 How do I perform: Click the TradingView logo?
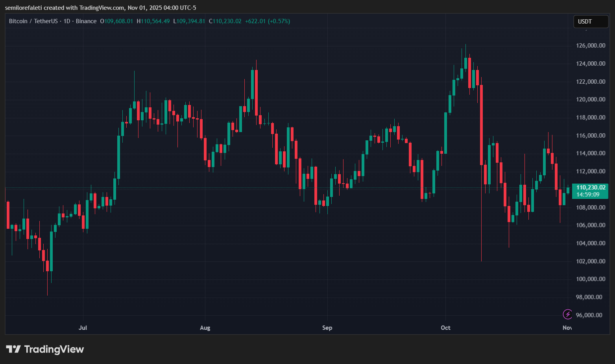[46, 349]
